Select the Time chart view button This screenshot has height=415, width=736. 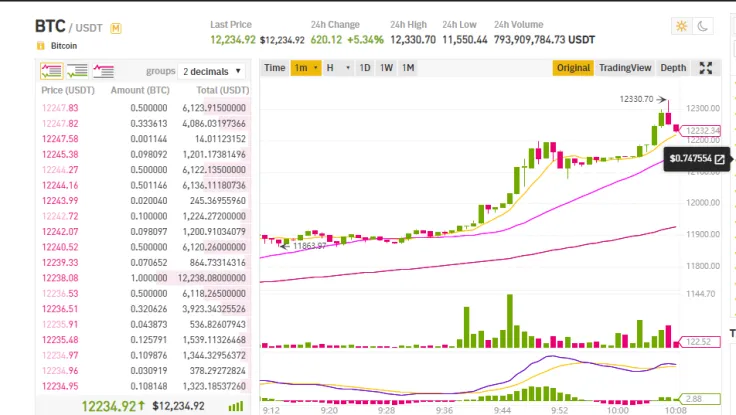point(274,68)
